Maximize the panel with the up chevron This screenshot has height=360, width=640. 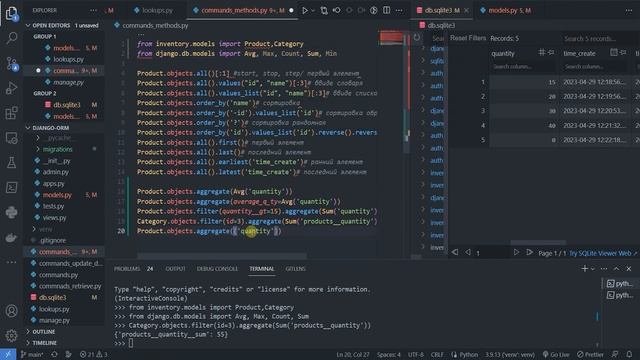pos(616,269)
